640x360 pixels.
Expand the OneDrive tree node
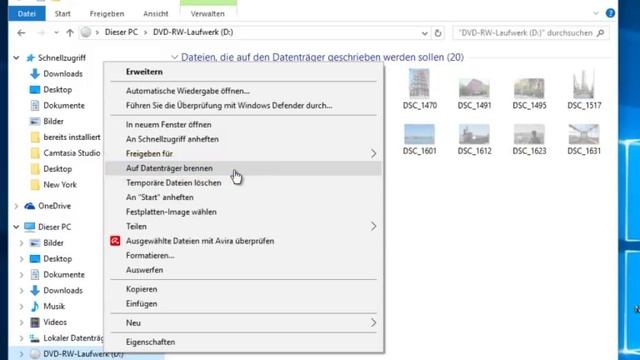16,206
